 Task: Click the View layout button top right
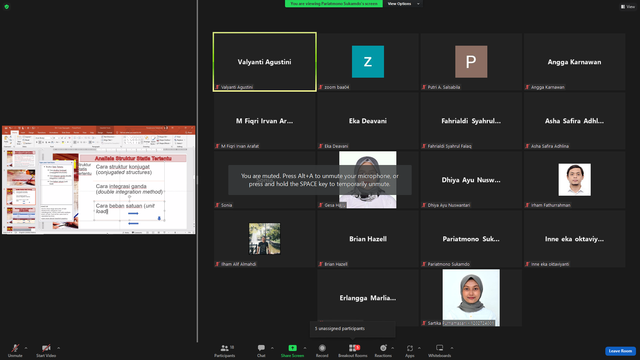click(628, 7)
